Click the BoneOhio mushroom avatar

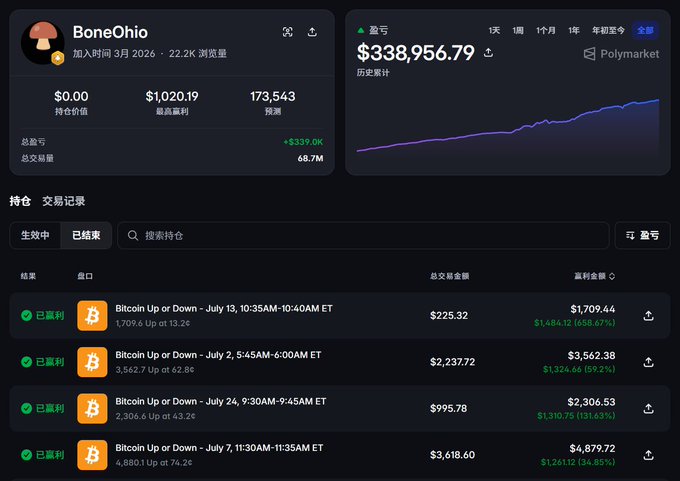click(42, 43)
